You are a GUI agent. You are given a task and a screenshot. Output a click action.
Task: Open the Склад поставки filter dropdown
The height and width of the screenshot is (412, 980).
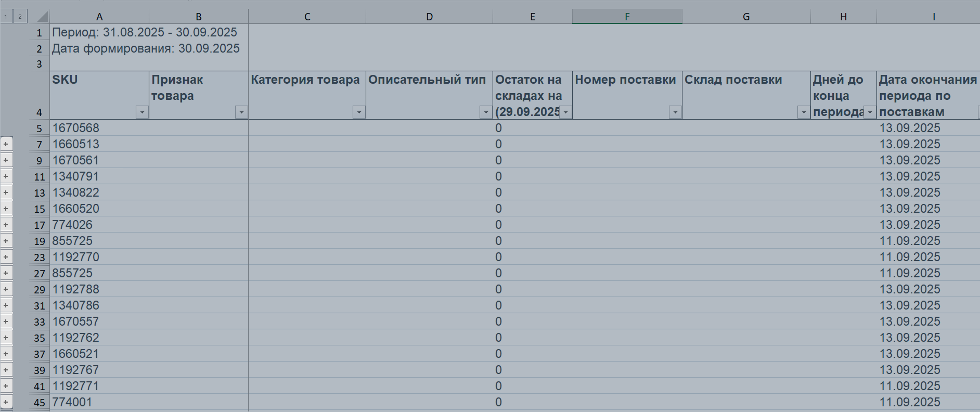803,112
